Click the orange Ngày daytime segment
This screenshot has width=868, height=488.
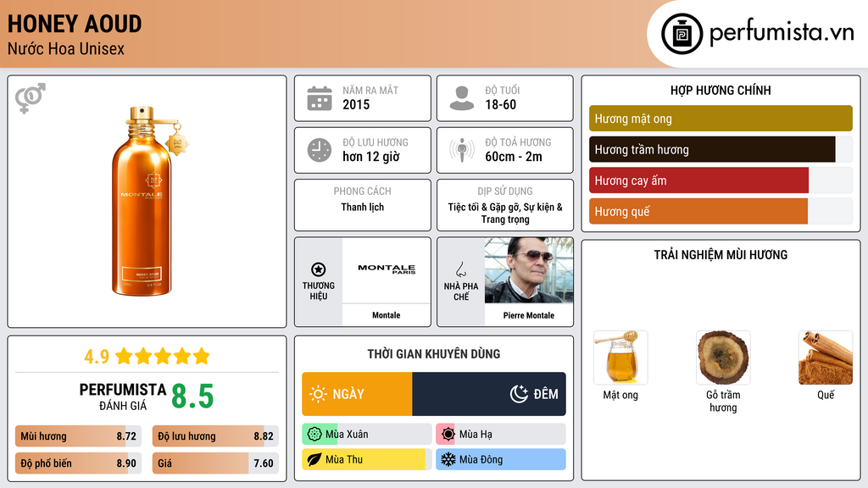pyautogui.click(x=357, y=394)
